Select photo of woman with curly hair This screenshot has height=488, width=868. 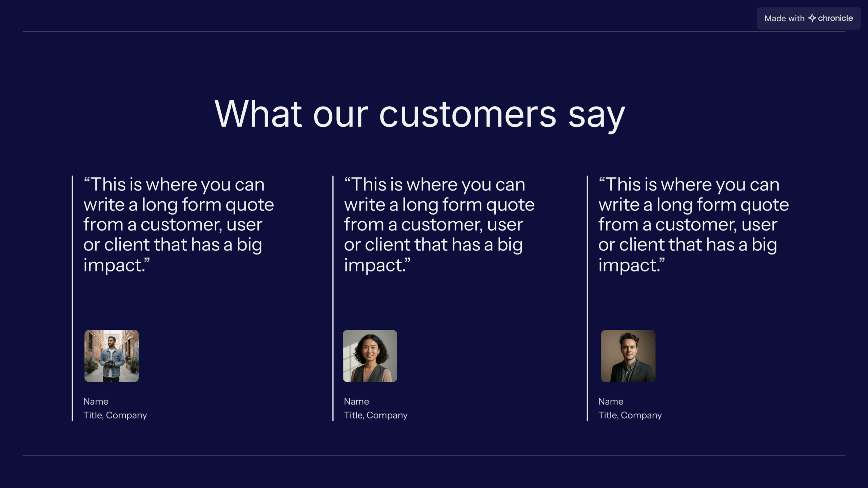(x=370, y=356)
